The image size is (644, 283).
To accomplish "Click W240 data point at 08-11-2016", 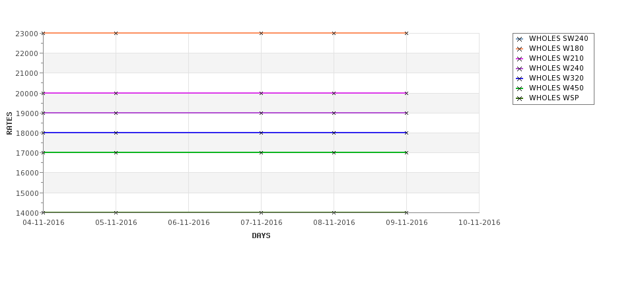I will (x=334, y=113).
